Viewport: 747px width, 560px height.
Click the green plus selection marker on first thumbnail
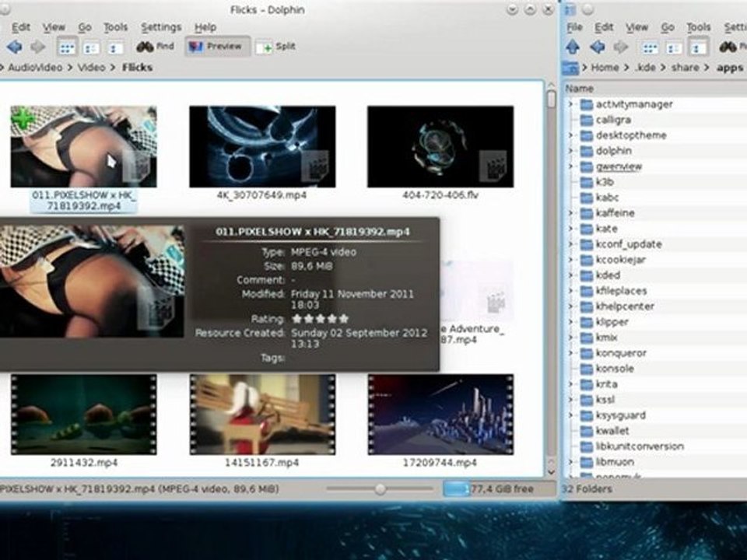point(23,118)
